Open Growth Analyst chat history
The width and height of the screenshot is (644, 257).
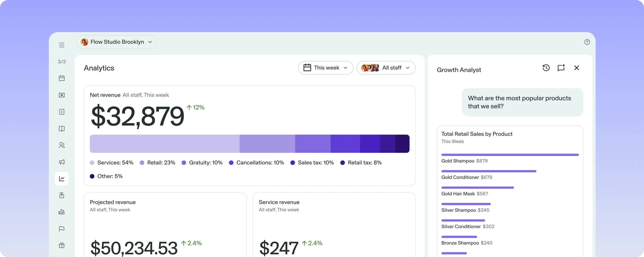click(546, 68)
